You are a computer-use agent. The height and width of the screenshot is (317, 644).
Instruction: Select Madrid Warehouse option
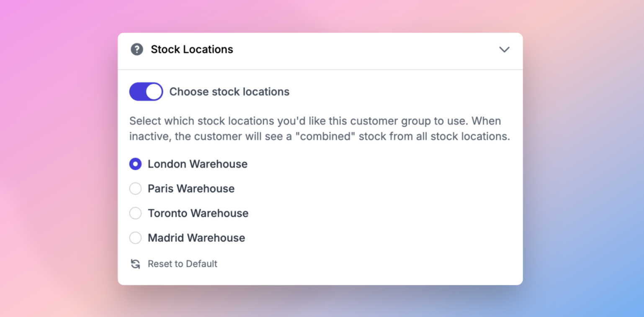[135, 238]
